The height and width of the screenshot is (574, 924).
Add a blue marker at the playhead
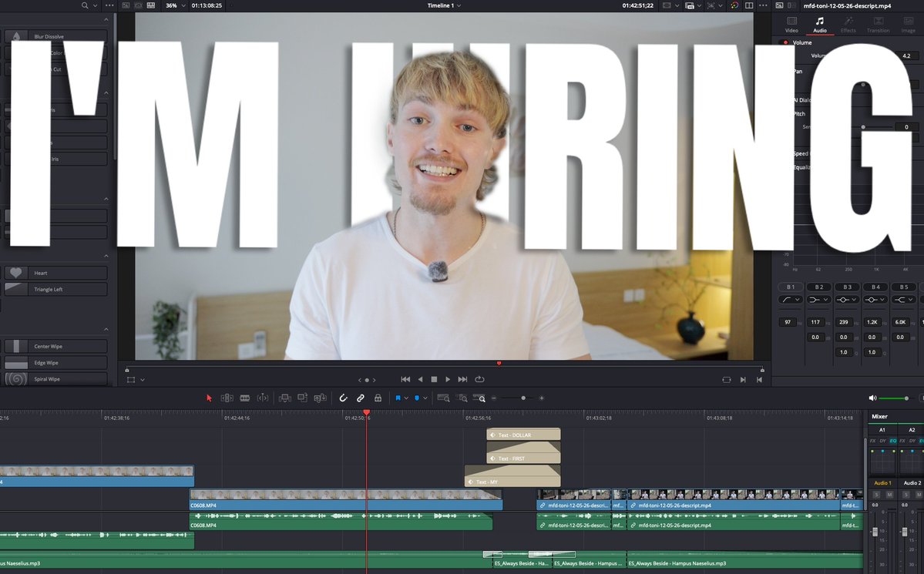tap(417, 398)
